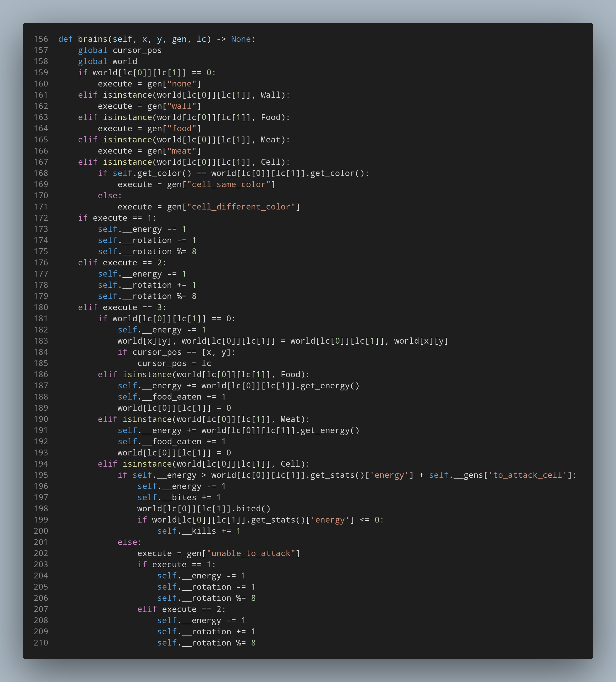Click 'if execute == 1:' on line 172
Viewport: 616px width, 682px height.
point(117,218)
